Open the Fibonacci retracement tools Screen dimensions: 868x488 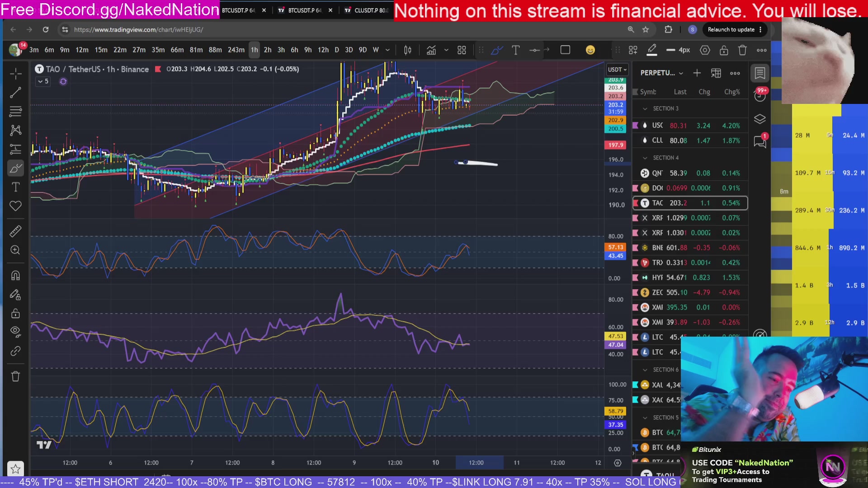tap(15, 111)
